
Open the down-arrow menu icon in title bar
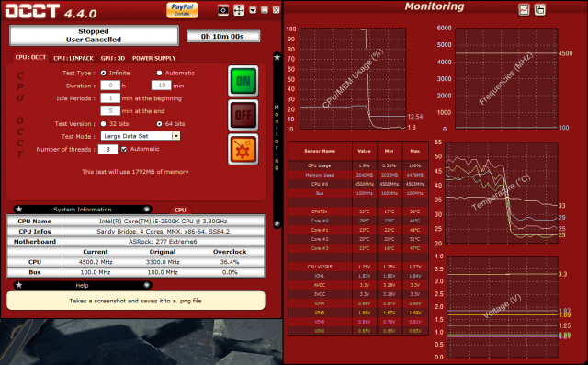click(x=253, y=10)
